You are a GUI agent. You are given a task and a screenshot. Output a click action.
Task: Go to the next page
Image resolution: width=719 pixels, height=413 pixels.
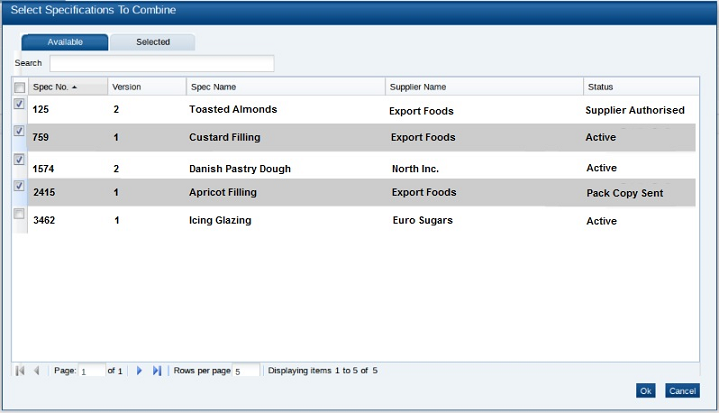[140, 371]
